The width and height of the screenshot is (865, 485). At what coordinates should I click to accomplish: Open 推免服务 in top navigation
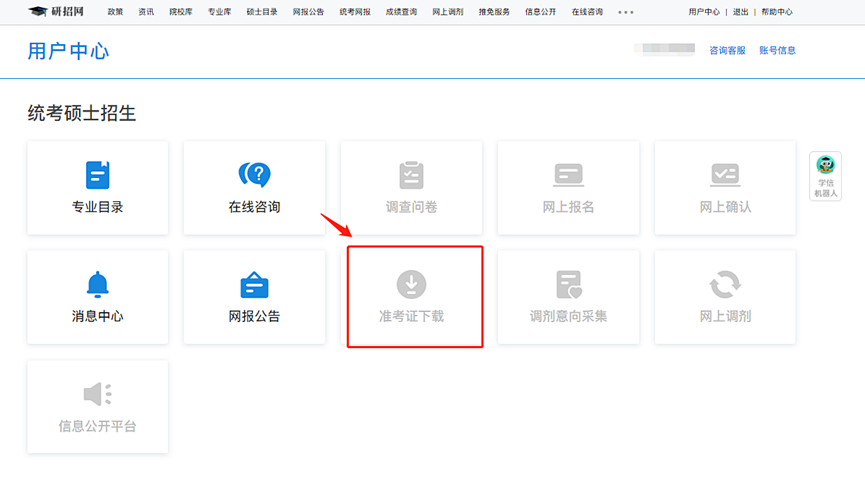pos(494,12)
